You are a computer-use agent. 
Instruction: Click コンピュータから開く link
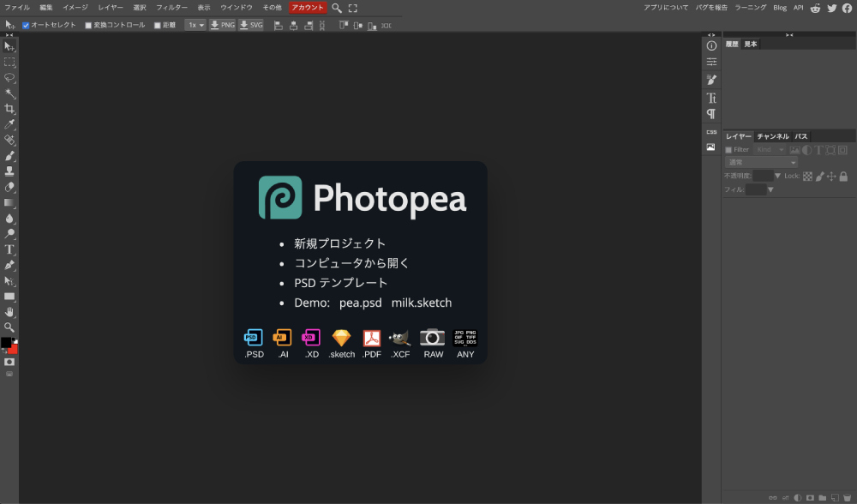coord(351,263)
